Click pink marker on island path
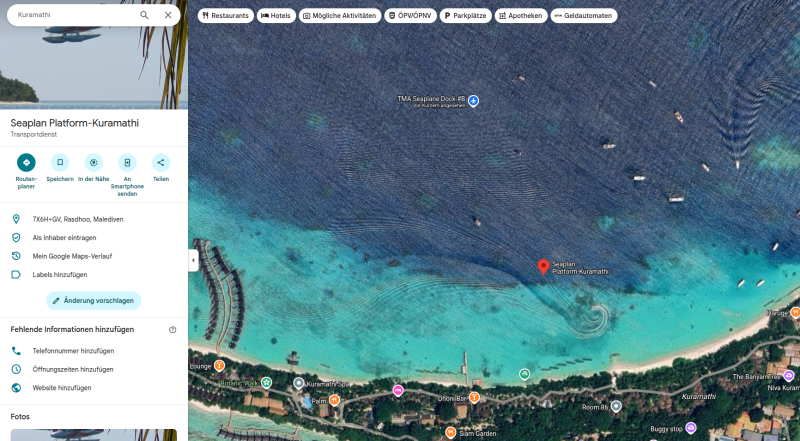This screenshot has width=800, height=441. click(x=398, y=390)
